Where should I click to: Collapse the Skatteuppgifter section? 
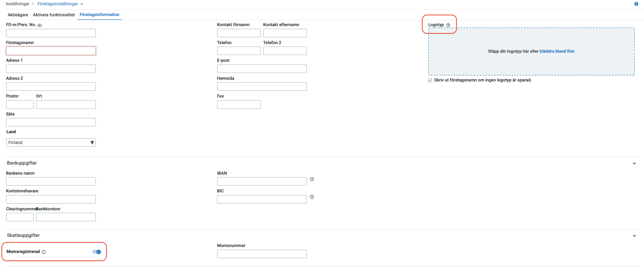[x=634, y=236]
